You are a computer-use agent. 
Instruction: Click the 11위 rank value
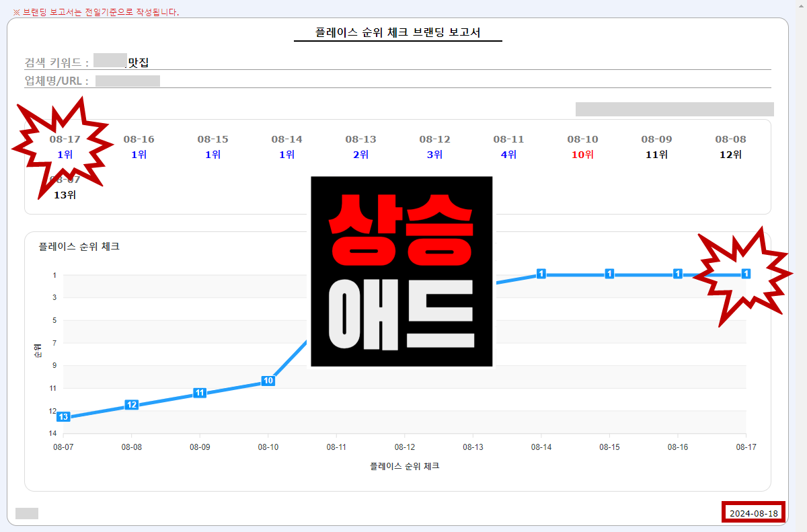coord(657,155)
